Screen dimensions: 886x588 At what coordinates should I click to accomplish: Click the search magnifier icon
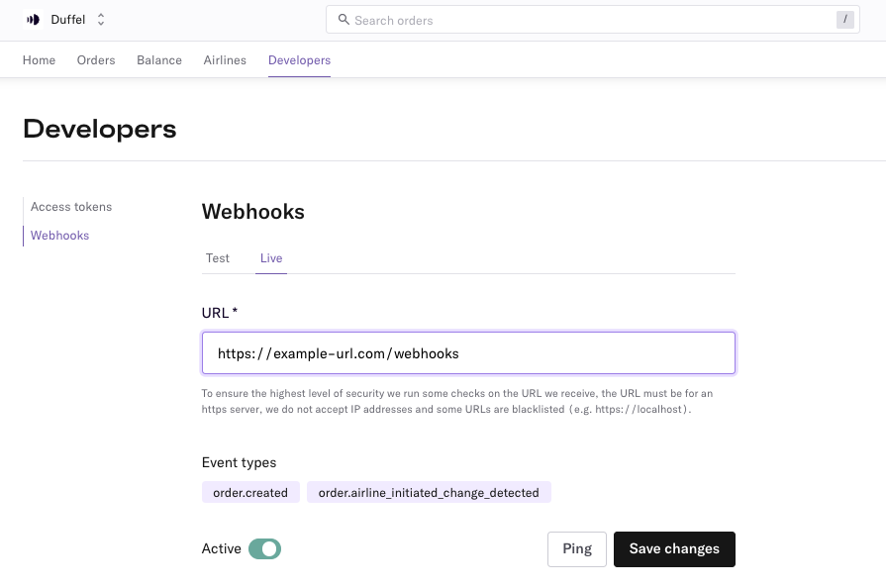(x=343, y=20)
